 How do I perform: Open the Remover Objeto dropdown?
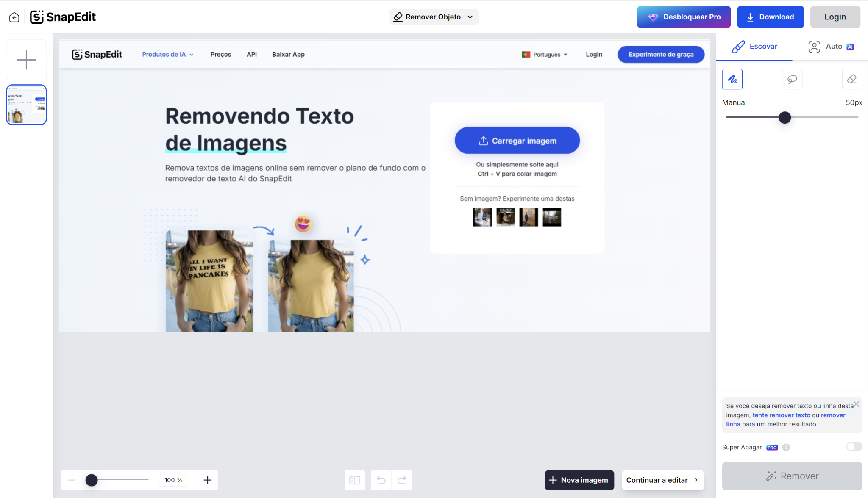coord(434,17)
